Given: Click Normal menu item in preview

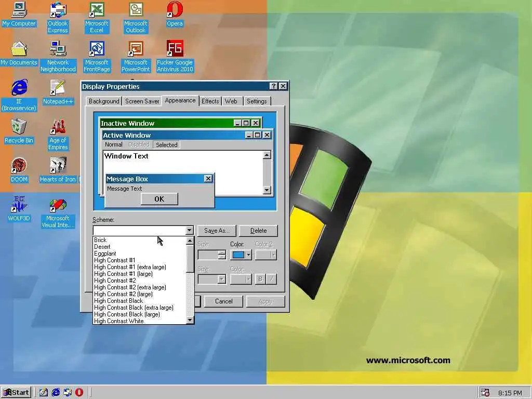Looking at the screenshot, I should [x=114, y=144].
